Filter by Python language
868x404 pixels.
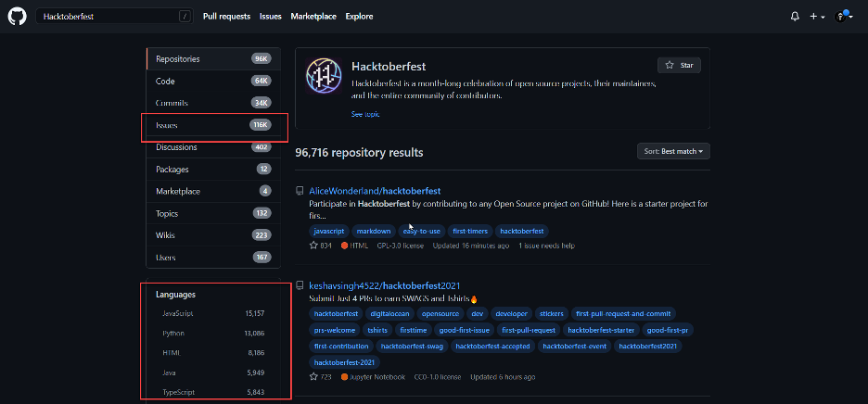(x=213, y=334)
